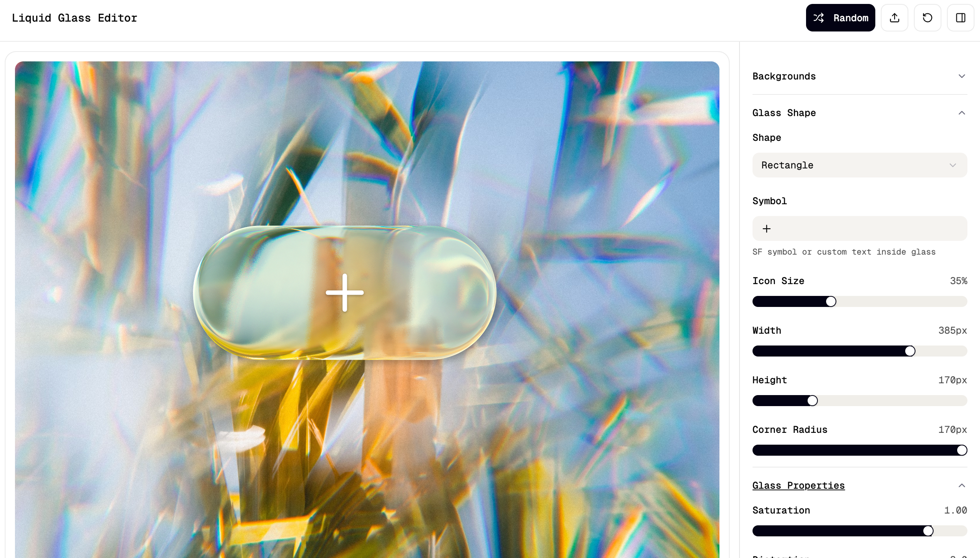This screenshot has width=980, height=558.
Task: Click the Symbol input field
Action: click(x=860, y=229)
